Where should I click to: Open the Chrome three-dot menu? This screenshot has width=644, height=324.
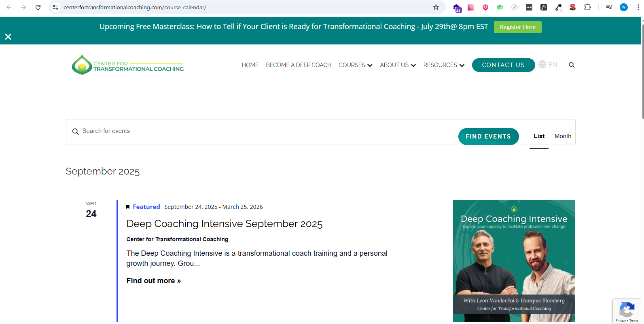638,7
